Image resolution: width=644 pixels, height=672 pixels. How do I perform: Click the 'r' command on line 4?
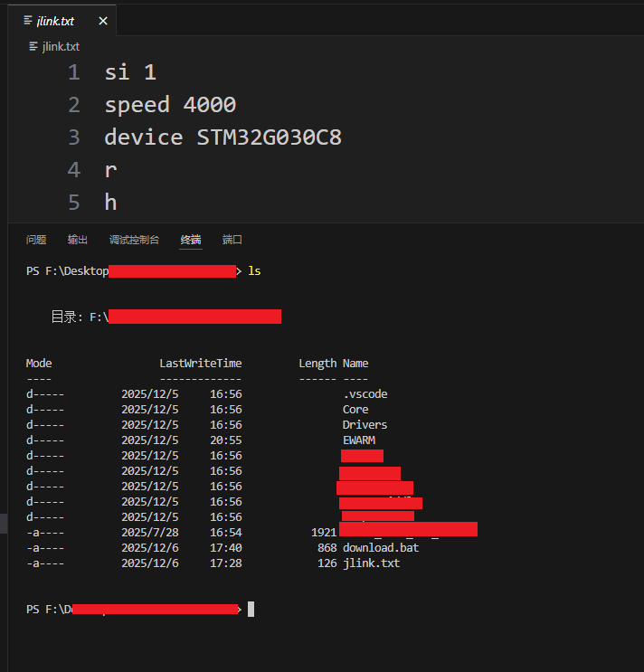click(110, 171)
